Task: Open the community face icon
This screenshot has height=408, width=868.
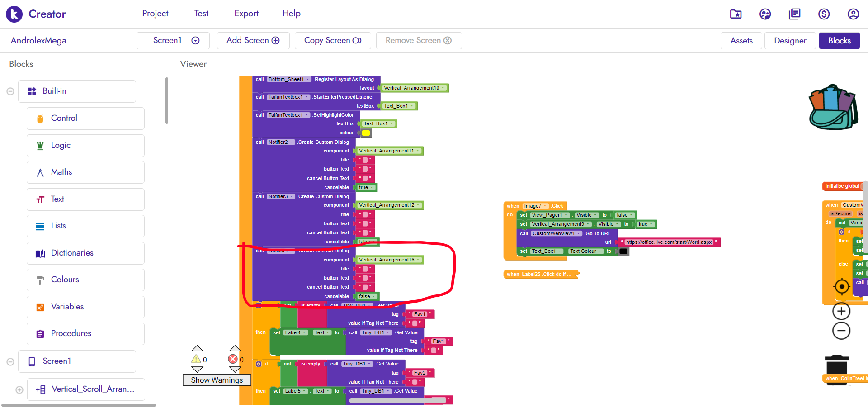Action: (x=765, y=14)
